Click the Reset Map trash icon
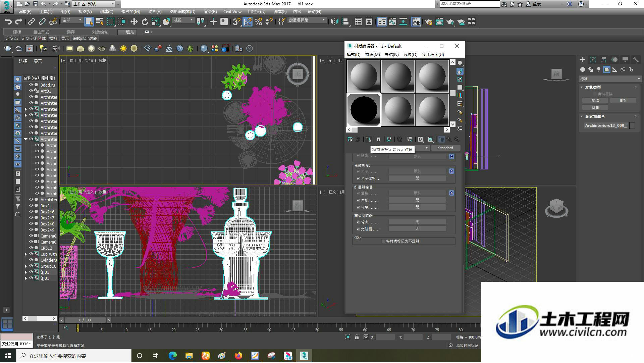 click(x=378, y=139)
